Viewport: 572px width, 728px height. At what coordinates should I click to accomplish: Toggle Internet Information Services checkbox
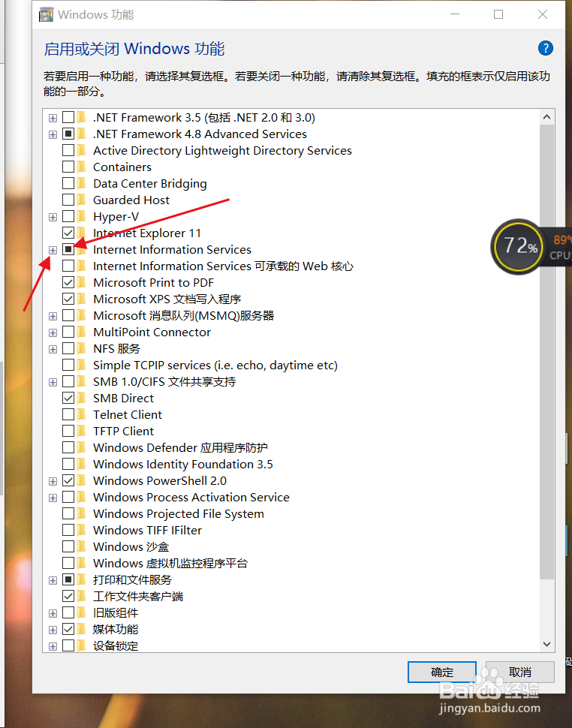pos(68,249)
